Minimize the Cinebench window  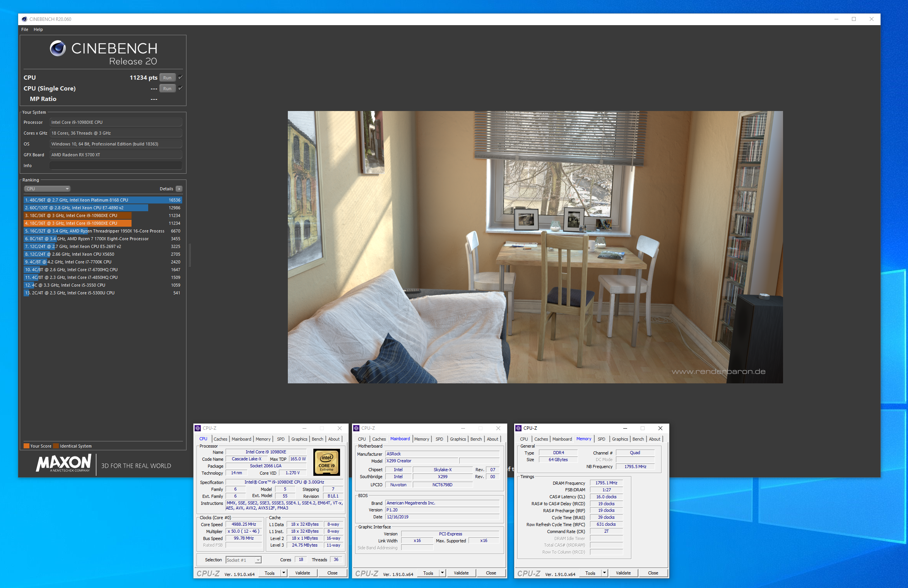click(836, 19)
